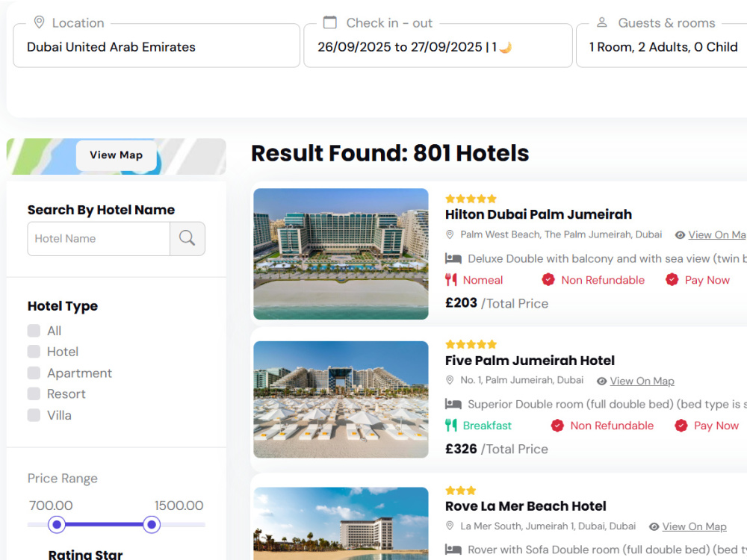
Task: Click the location pin icon above Dubai field
Action: click(x=39, y=22)
